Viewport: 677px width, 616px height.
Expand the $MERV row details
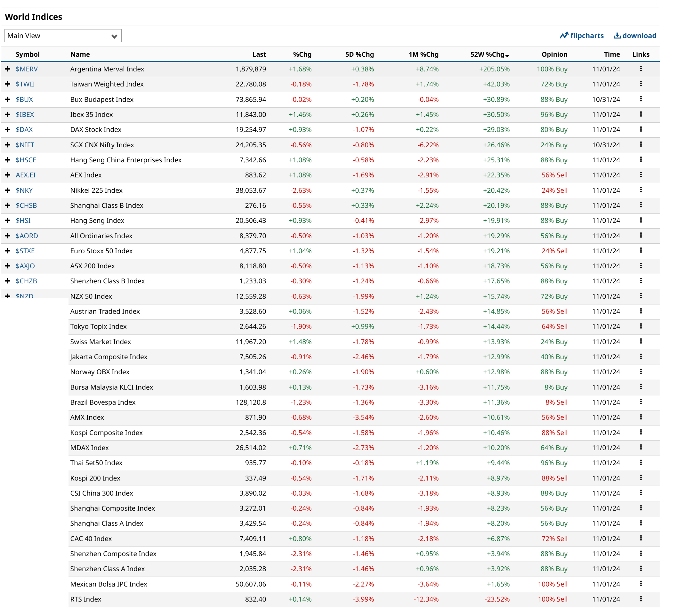coord(8,69)
